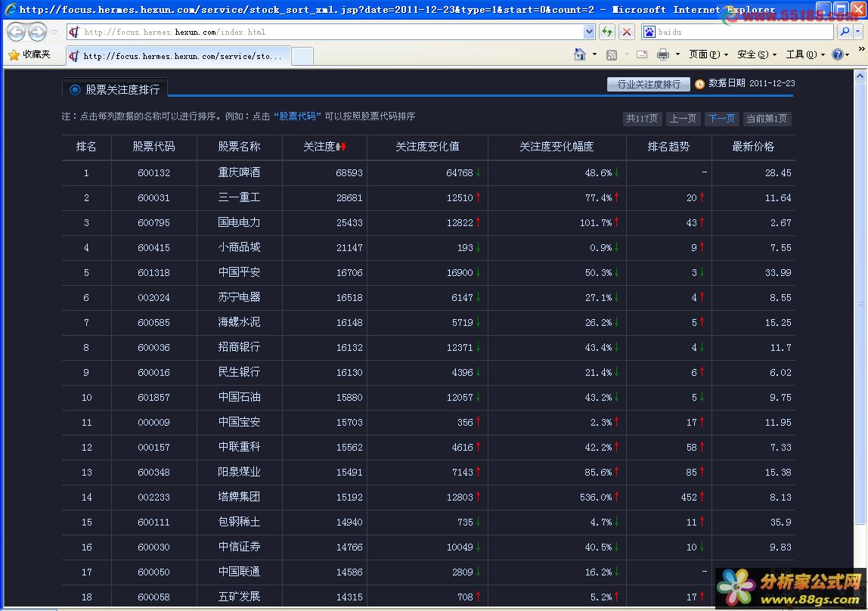
Task: Click the sort arrows icon next to 关注度
Action: 341,147
